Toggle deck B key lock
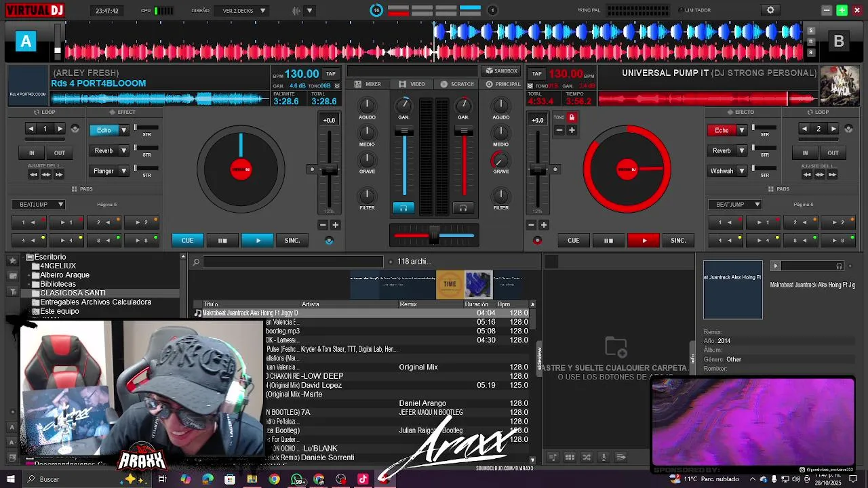 [x=572, y=117]
